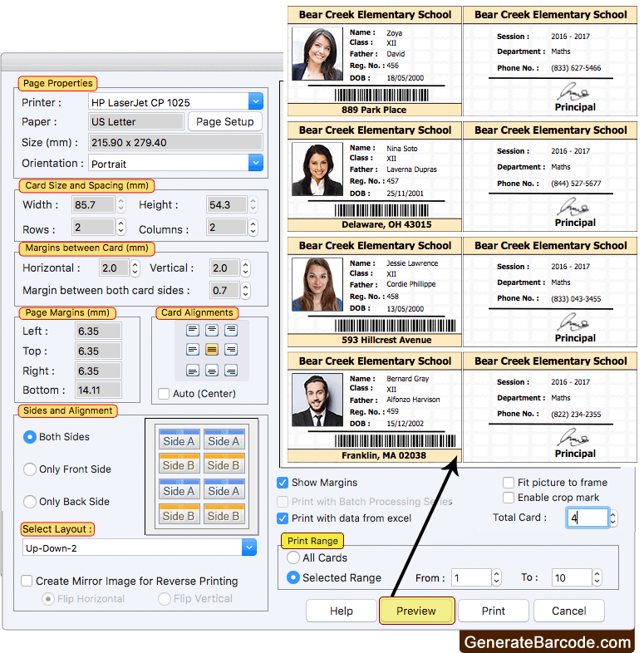Toggle Print with data from excel
Image resolution: width=644 pixels, height=653 pixels.
(x=283, y=518)
